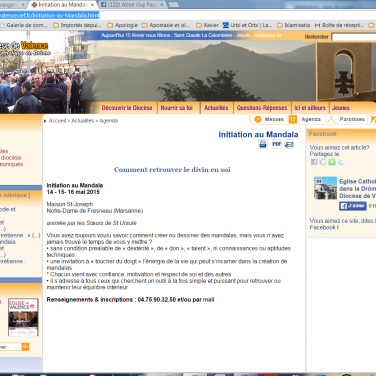Share the article on Twitter icon
The width and height of the screenshot is (376, 376).
[340, 162]
